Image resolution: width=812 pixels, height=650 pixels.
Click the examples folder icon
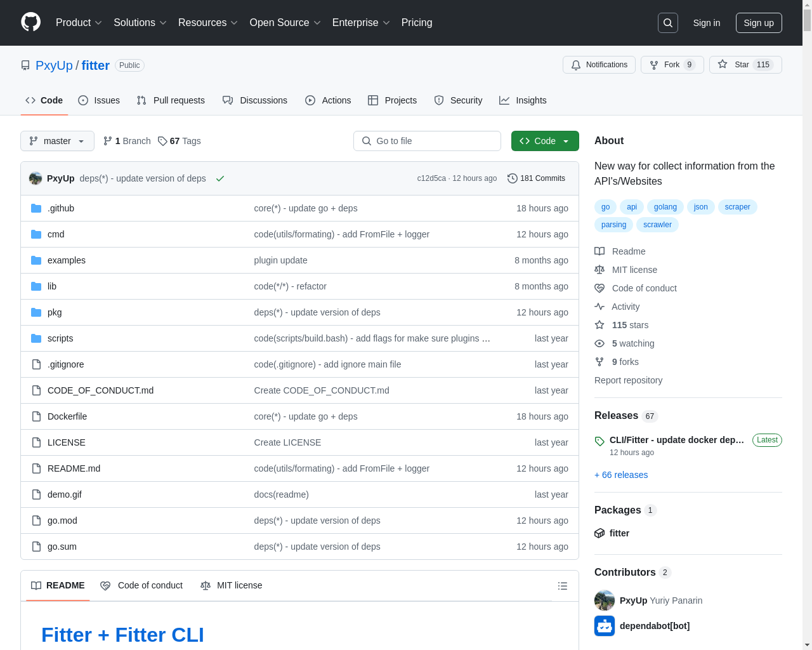point(36,260)
